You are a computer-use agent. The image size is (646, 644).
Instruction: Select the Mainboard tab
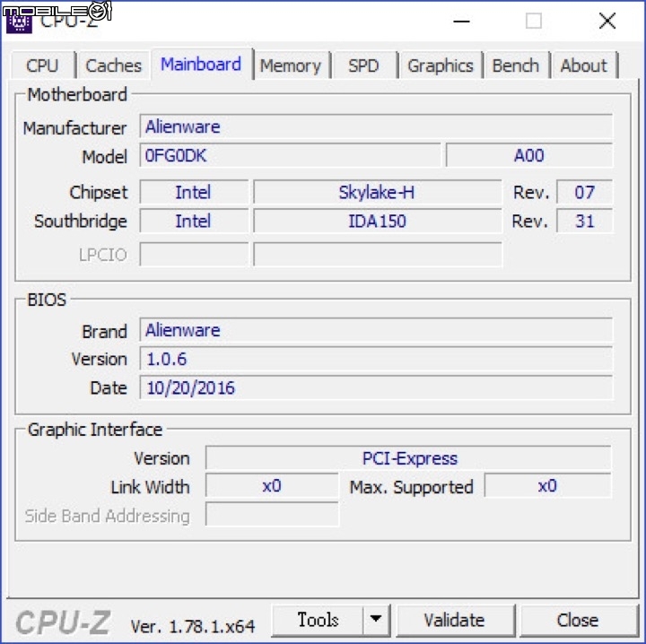202,65
